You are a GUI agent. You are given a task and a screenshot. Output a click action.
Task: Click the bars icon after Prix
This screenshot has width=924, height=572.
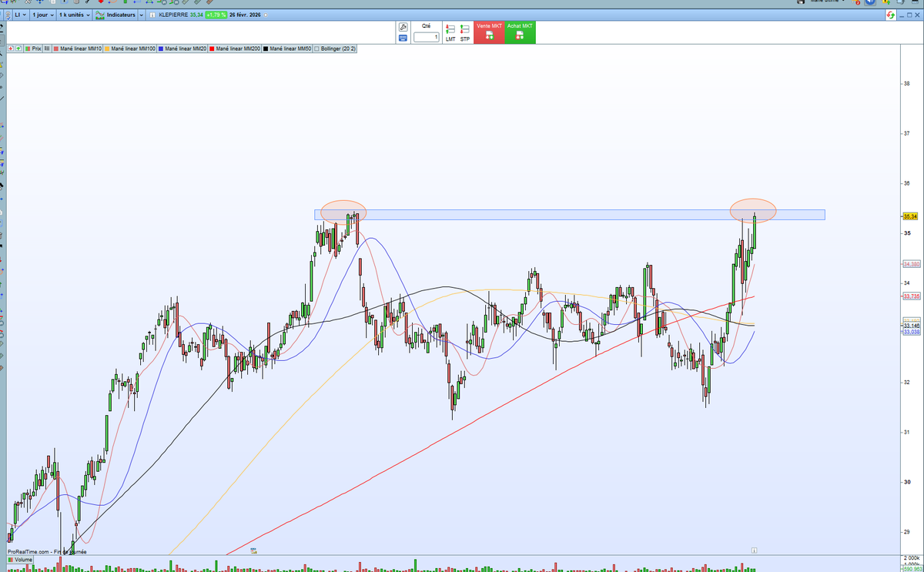pos(47,49)
